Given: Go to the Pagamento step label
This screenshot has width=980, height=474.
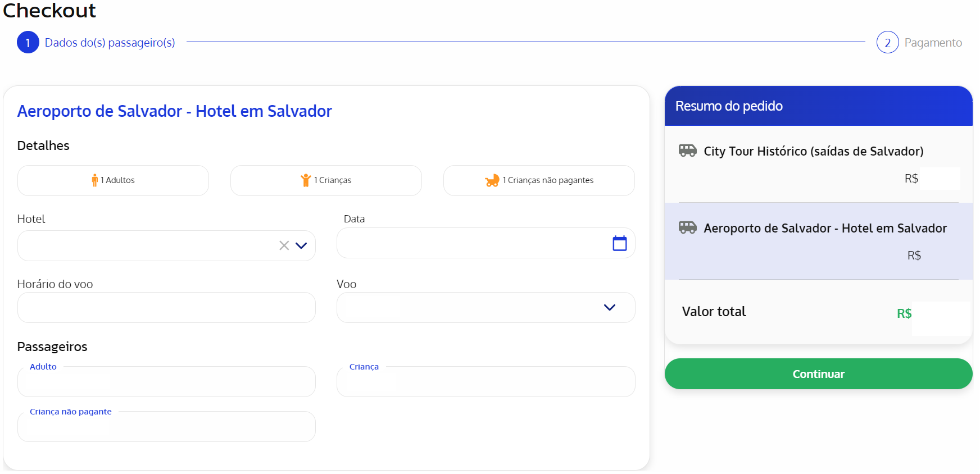Looking at the screenshot, I should [933, 43].
